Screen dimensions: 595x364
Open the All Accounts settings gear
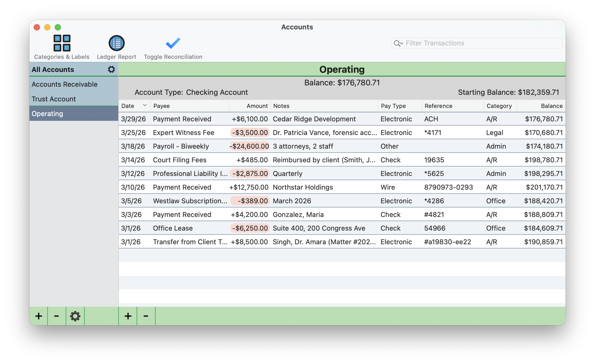coord(111,69)
